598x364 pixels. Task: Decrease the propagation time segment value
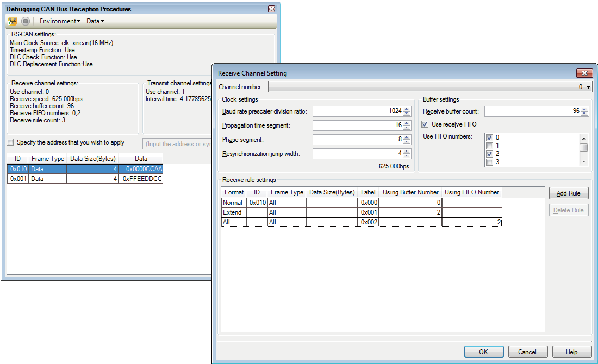(407, 127)
